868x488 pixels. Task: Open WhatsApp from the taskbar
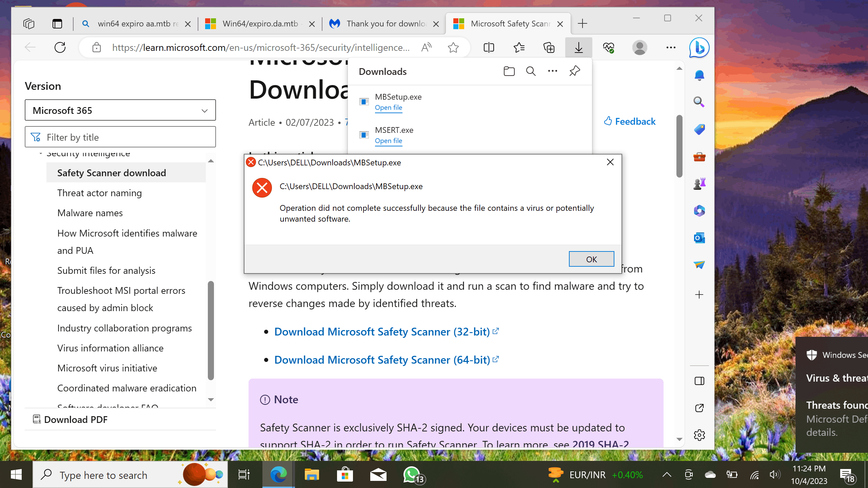(412, 475)
